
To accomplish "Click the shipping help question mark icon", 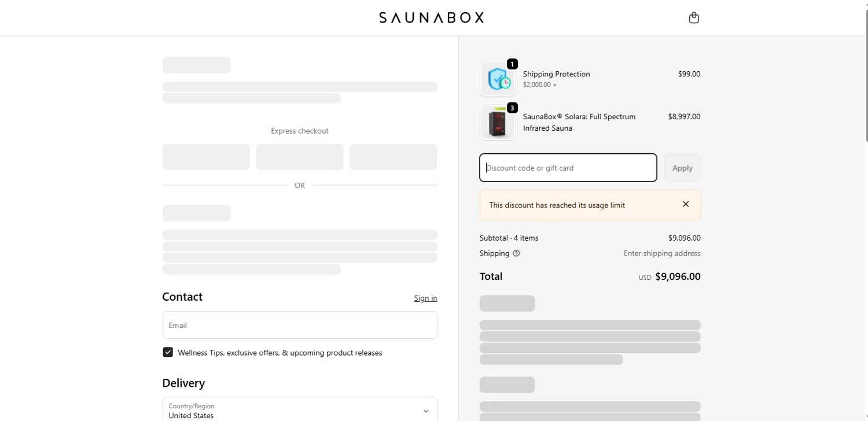I will click(x=516, y=253).
